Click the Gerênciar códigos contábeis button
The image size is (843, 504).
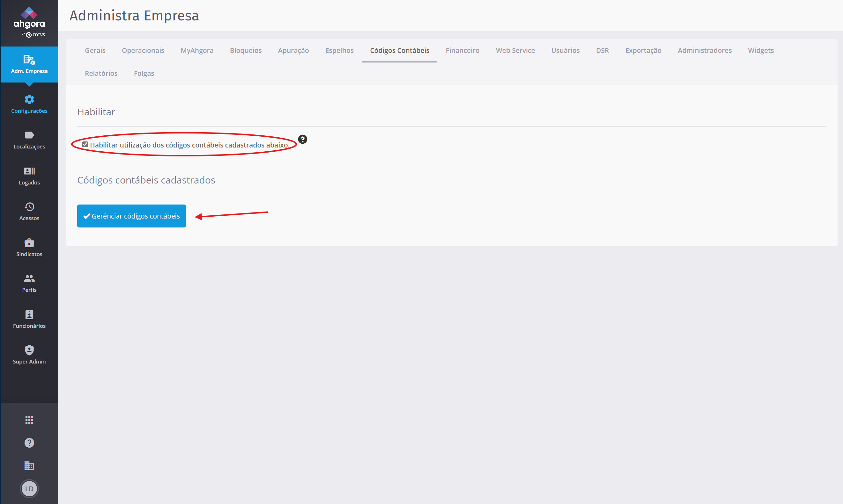coord(131,216)
